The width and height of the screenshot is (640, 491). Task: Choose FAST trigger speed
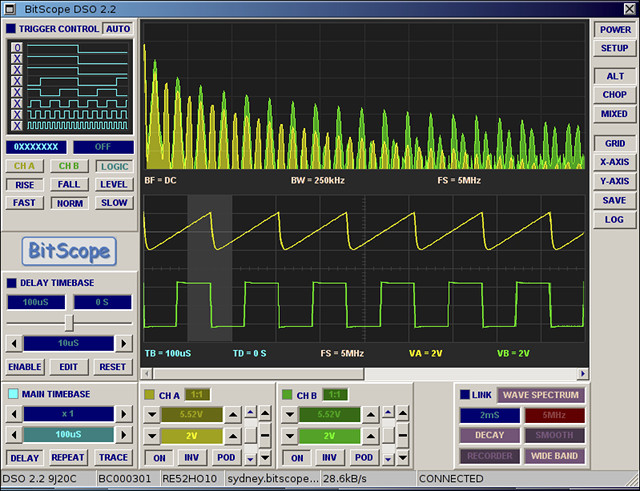click(24, 203)
